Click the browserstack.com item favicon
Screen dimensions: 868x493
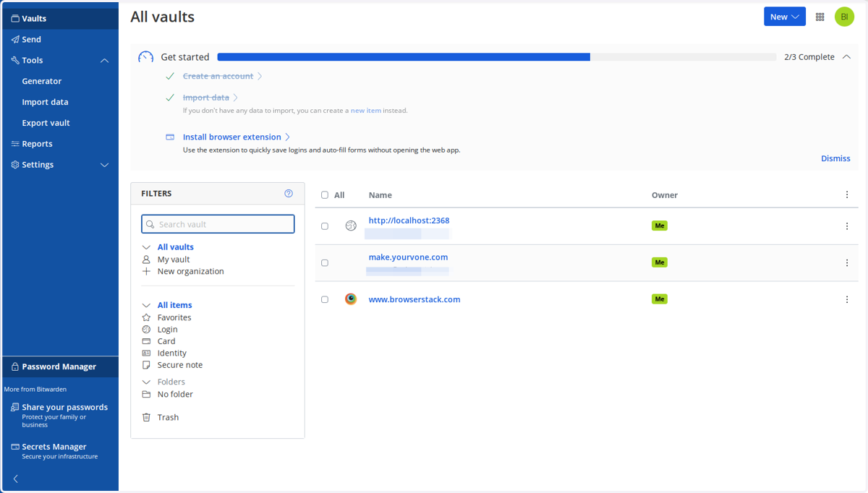[351, 299]
